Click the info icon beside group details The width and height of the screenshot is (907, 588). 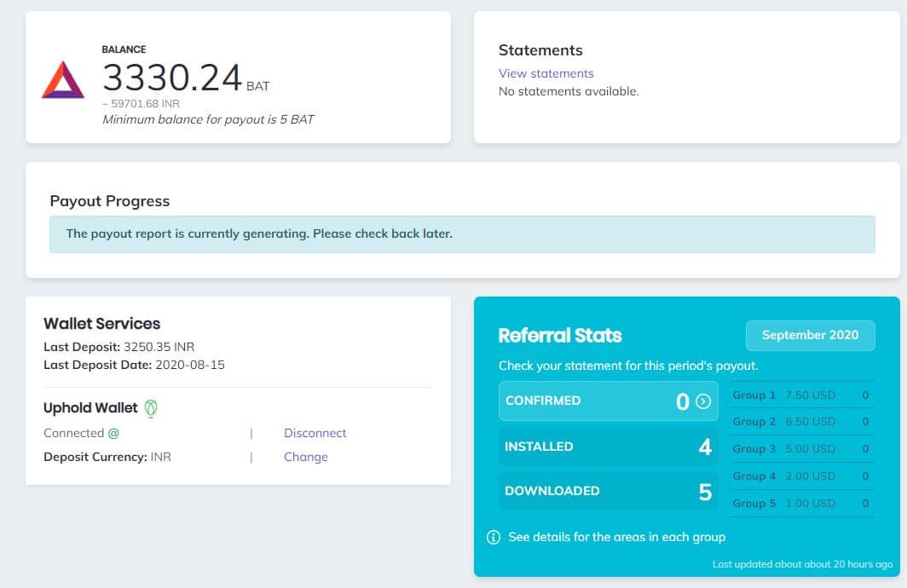click(494, 537)
